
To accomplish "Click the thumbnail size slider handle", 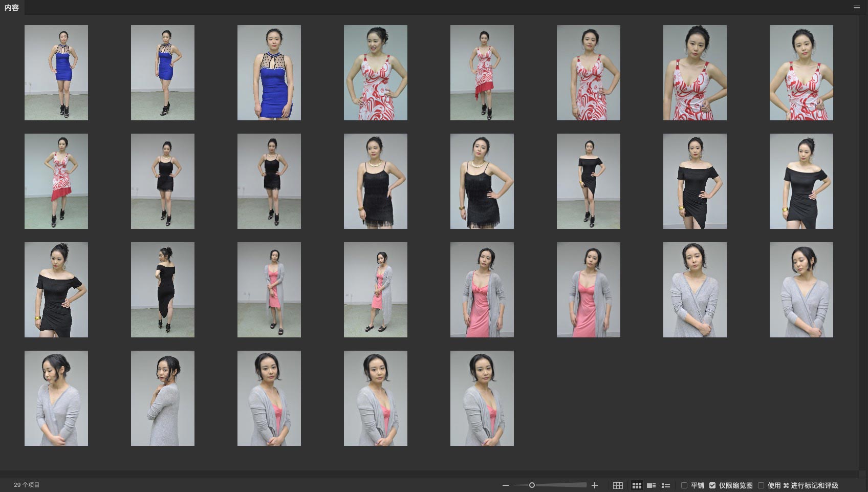I will tap(532, 485).
